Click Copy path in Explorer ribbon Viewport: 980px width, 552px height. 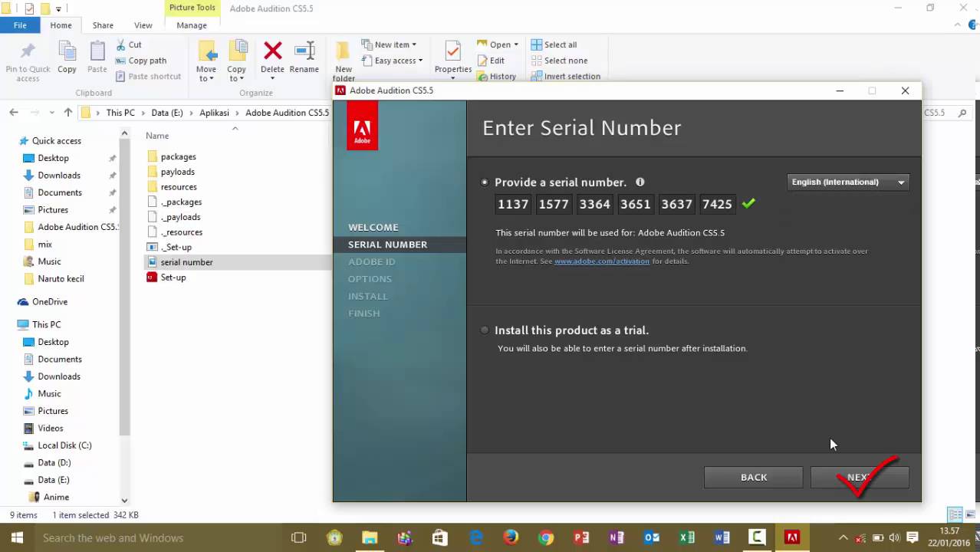(141, 61)
